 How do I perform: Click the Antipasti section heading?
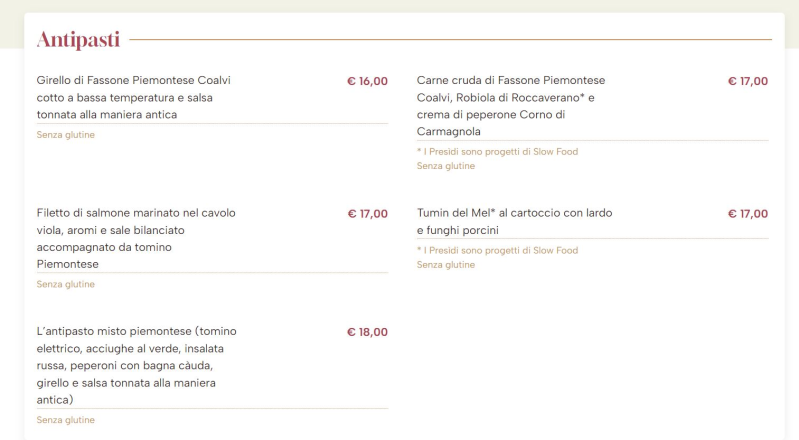coord(78,40)
